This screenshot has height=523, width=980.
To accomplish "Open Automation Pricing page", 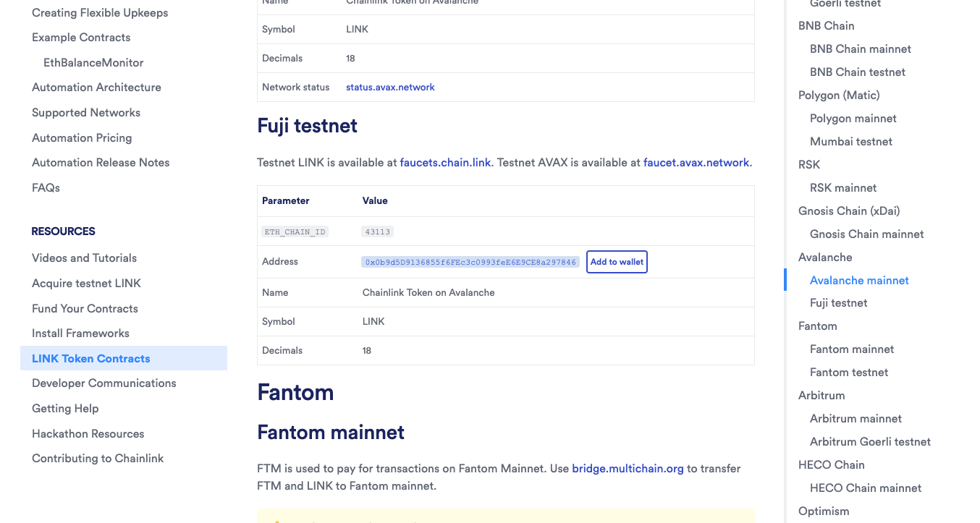I will pyautogui.click(x=82, y=137).
